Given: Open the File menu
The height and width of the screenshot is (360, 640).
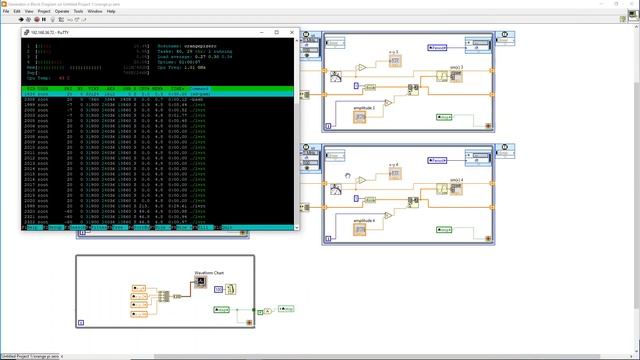Looking at the screenshot, I should 6,11.
